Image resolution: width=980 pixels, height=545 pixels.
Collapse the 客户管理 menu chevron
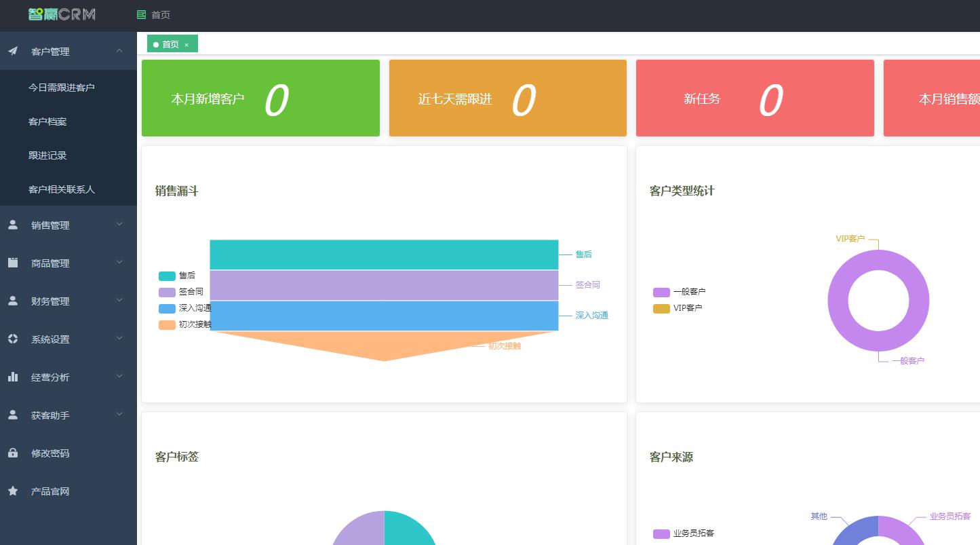pyautogui.click(x=119, y=51)
